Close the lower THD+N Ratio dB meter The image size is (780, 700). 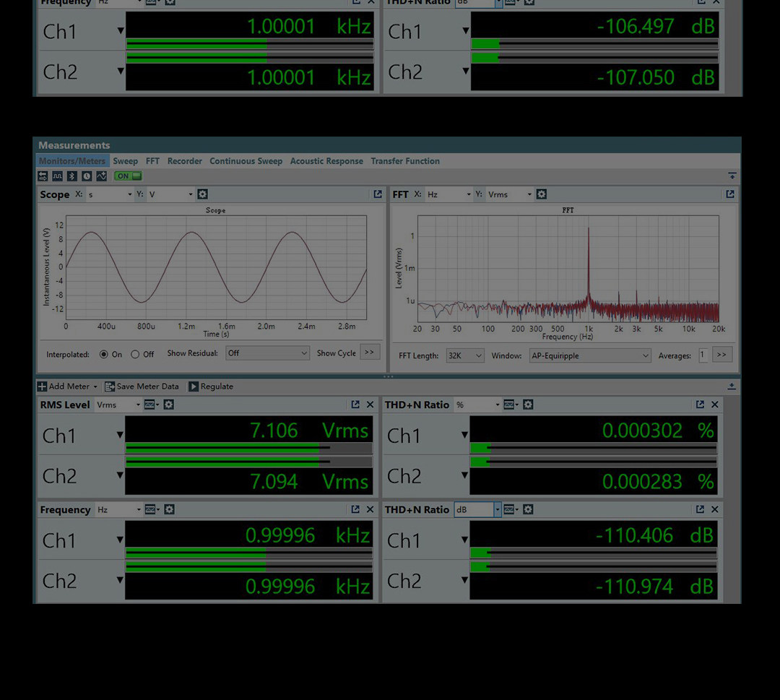coord(715,509)
